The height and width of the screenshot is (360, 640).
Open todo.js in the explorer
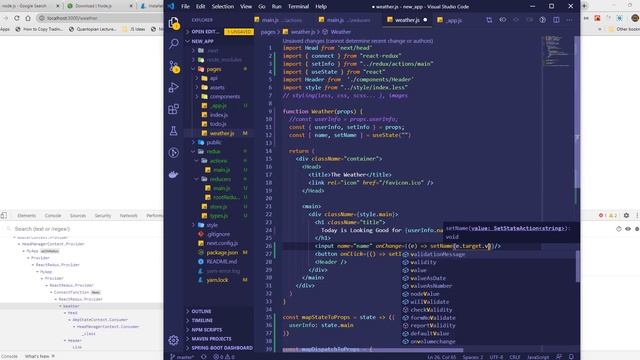(x=218, y=124)
